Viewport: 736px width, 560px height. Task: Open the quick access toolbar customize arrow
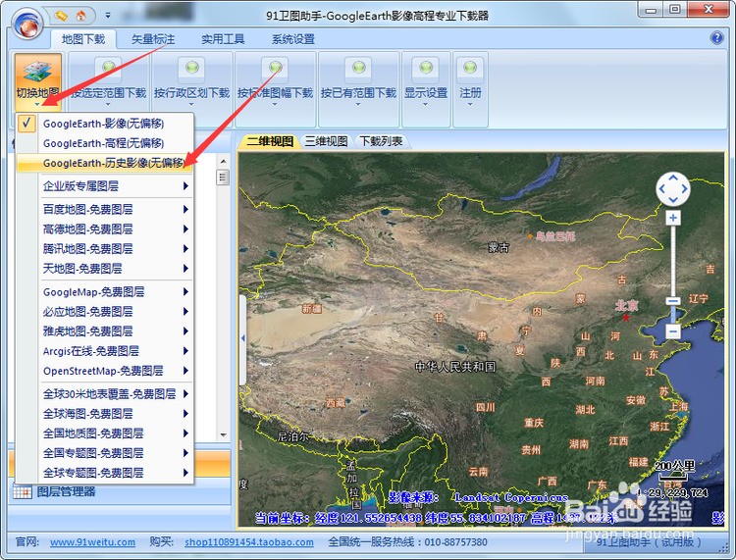click(x=108, y=16)
